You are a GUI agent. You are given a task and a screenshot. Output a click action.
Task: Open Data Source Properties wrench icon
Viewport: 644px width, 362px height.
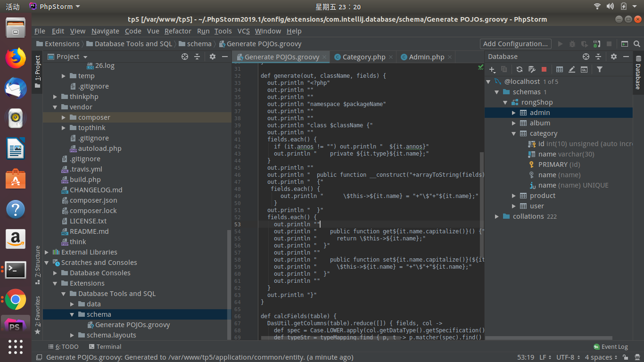[x=532, y=69]
